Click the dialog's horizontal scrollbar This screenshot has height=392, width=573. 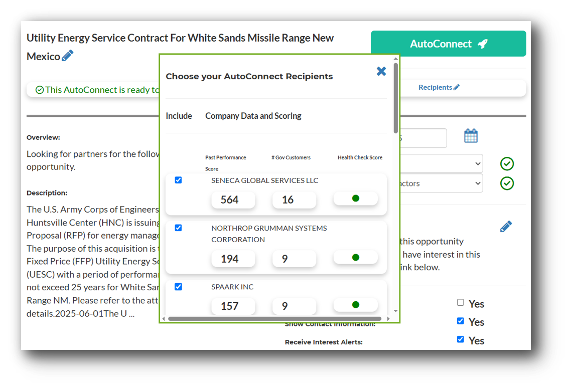(274, 318)
